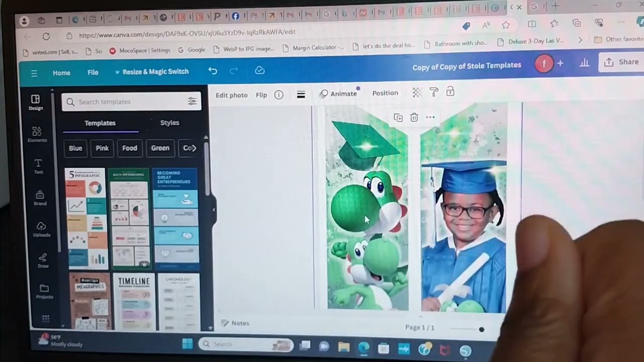Filter templates by Green

160,148
